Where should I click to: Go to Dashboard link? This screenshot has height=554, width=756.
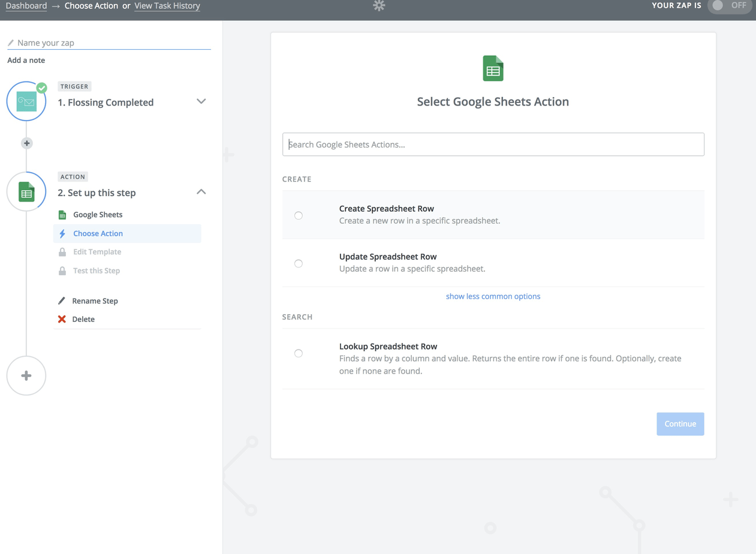tap(26, 6)
